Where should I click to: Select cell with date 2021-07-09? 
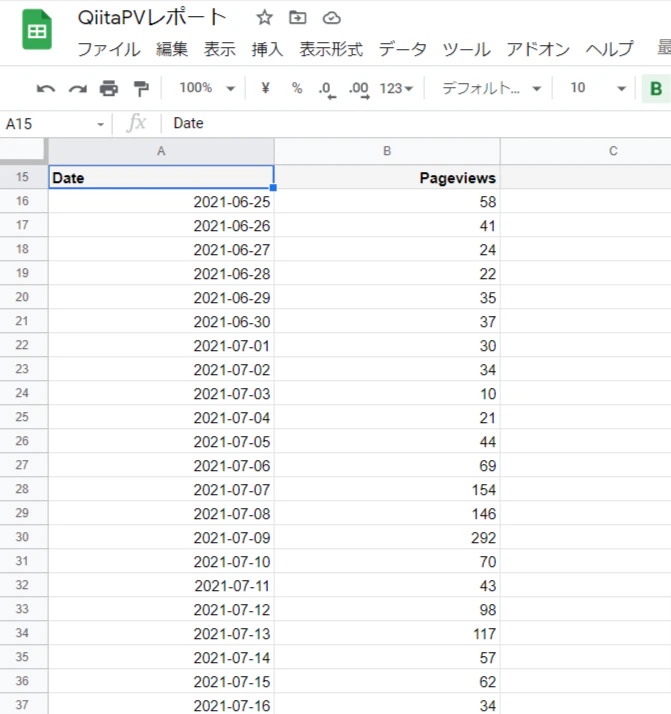(x=161, y=537)
